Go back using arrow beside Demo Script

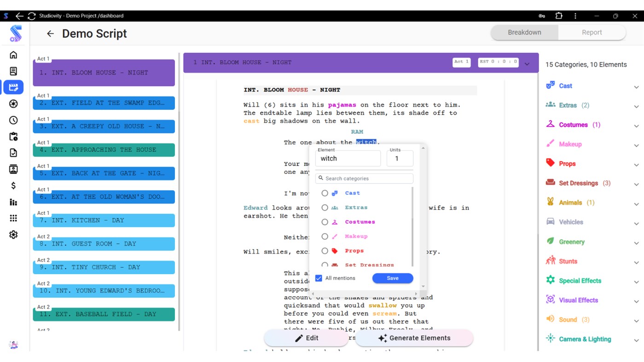coord(50,34)
